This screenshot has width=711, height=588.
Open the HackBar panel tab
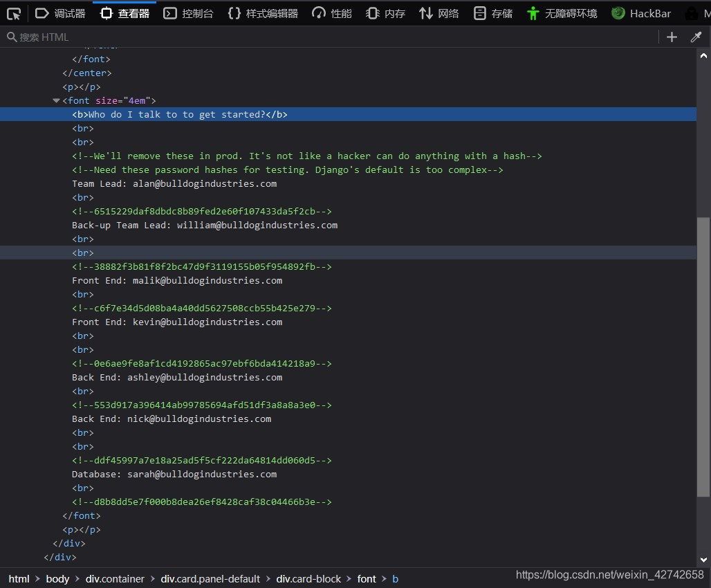641,14
